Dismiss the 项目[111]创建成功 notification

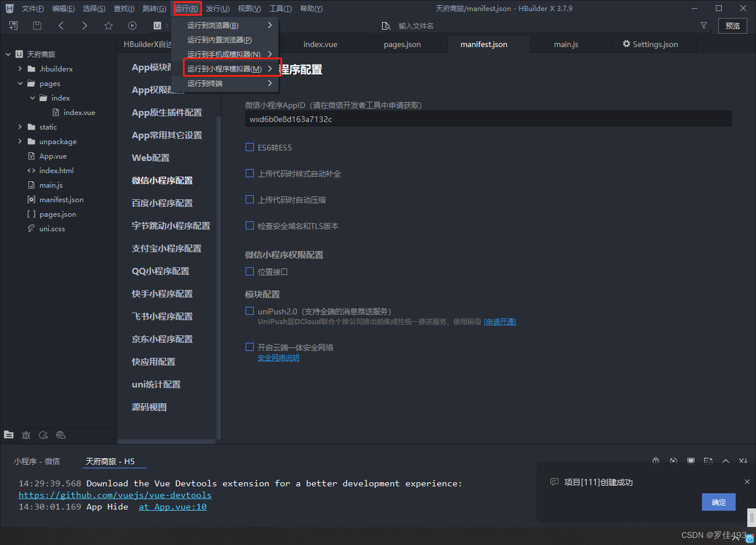747,482
